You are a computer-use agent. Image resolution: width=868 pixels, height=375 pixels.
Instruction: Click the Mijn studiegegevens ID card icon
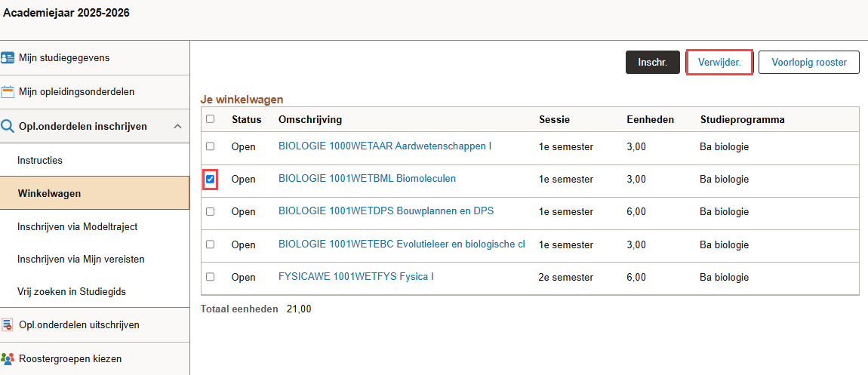coord(8,58)
